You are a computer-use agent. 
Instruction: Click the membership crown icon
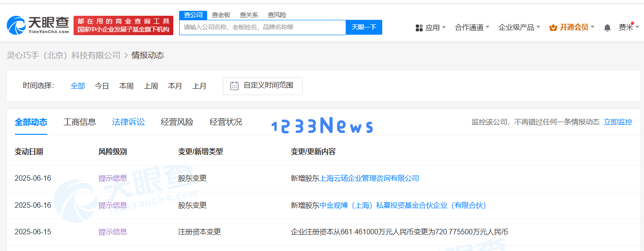pos(553,27)
